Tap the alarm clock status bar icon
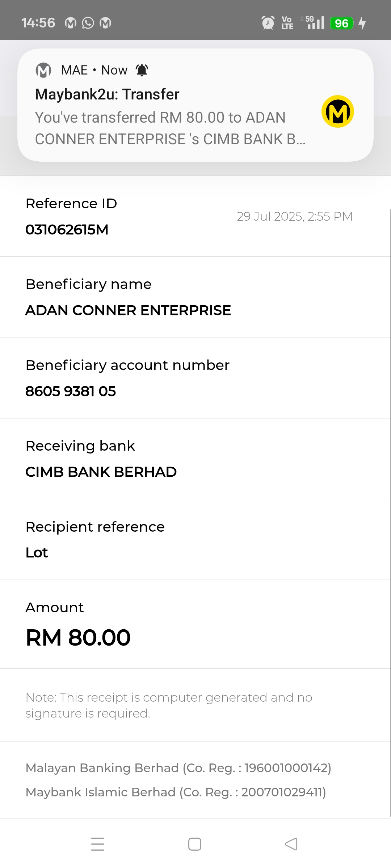This screenshot has height=868, width=391. click(x=268, y=23)
